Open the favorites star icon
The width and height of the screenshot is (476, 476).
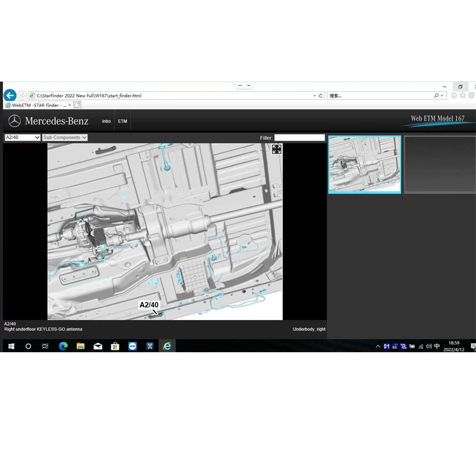click(462, 95)
